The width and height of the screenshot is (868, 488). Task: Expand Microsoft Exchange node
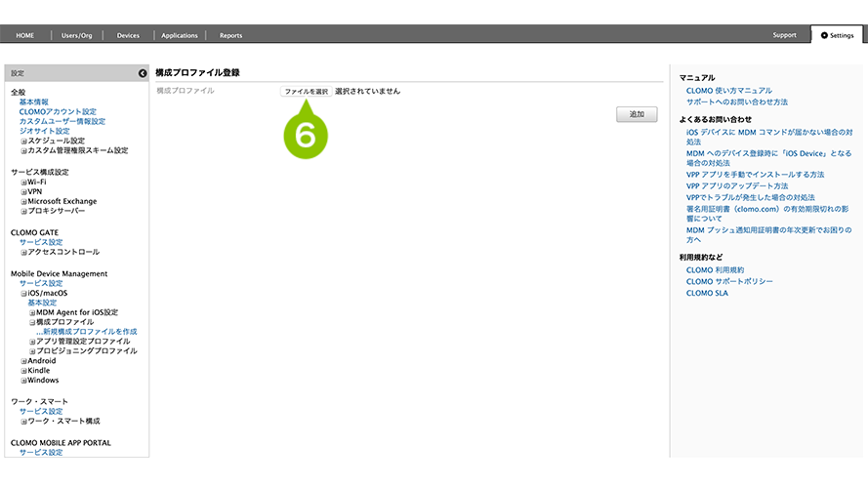tap(23, 201)
